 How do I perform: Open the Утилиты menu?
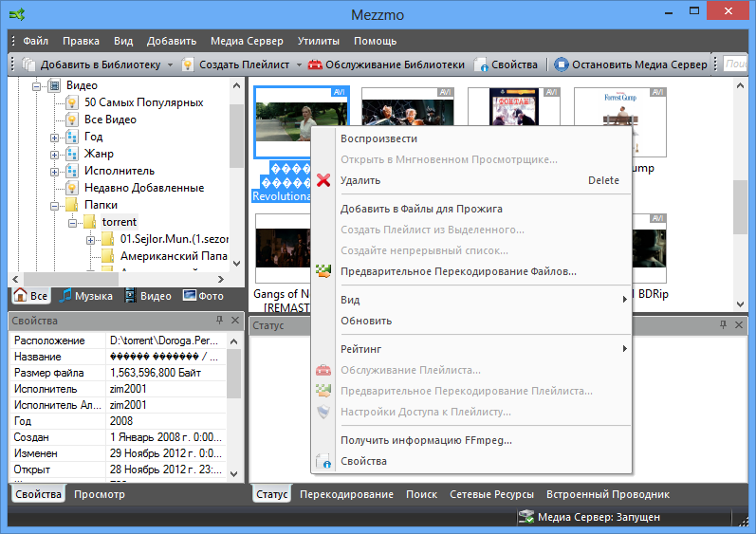318,41
